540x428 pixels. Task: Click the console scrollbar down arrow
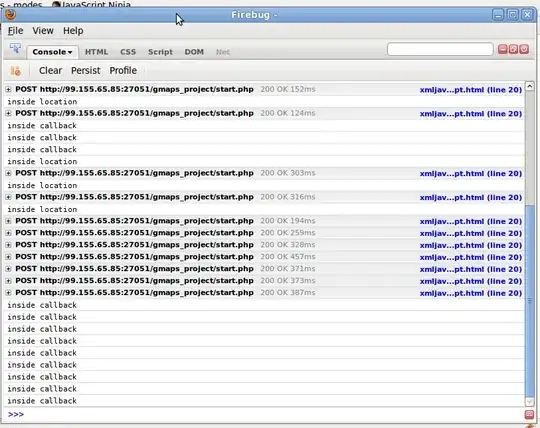(530, 401)
